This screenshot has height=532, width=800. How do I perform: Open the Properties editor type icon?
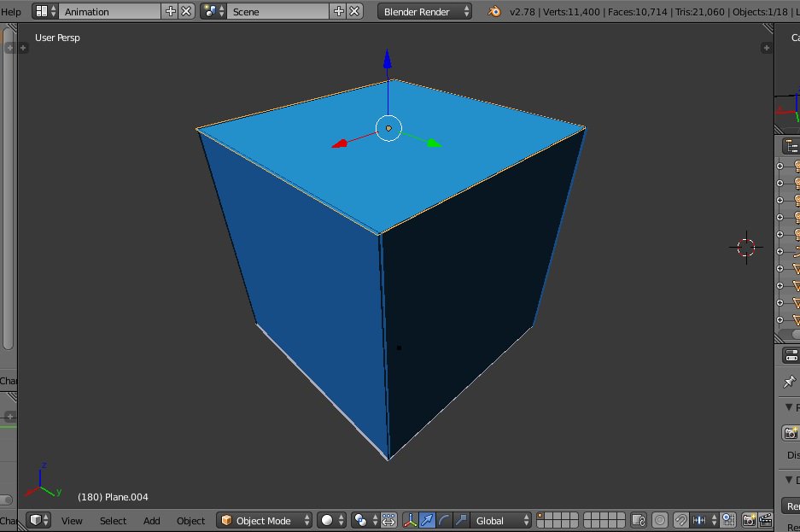coord(791,355)
